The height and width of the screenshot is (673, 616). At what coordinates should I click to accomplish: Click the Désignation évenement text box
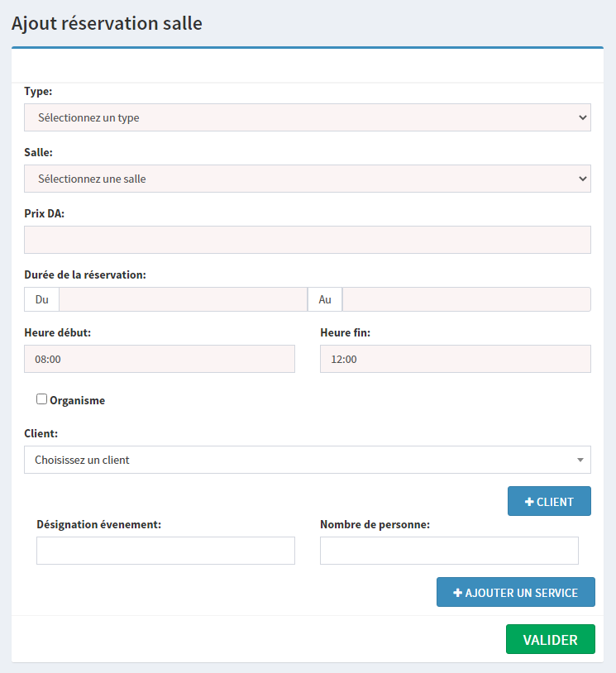coord(165,551)
